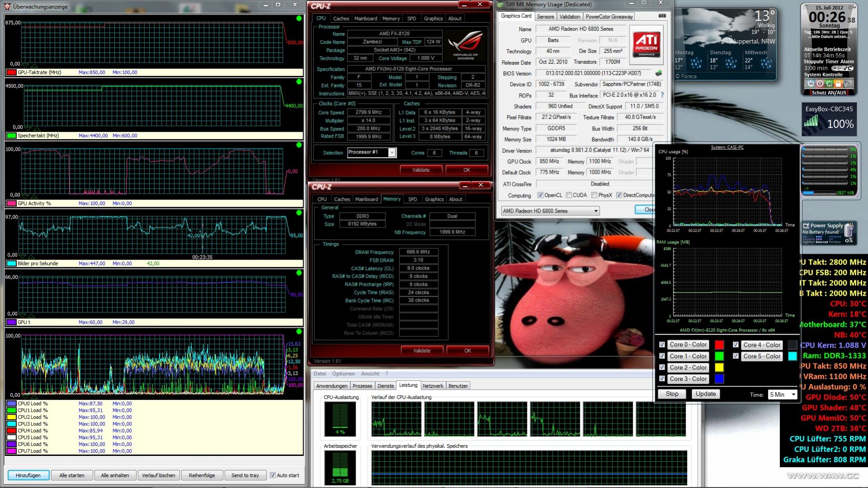
Task: Click the Montag weather forecast icon
Action: click(x=697, y=63)
